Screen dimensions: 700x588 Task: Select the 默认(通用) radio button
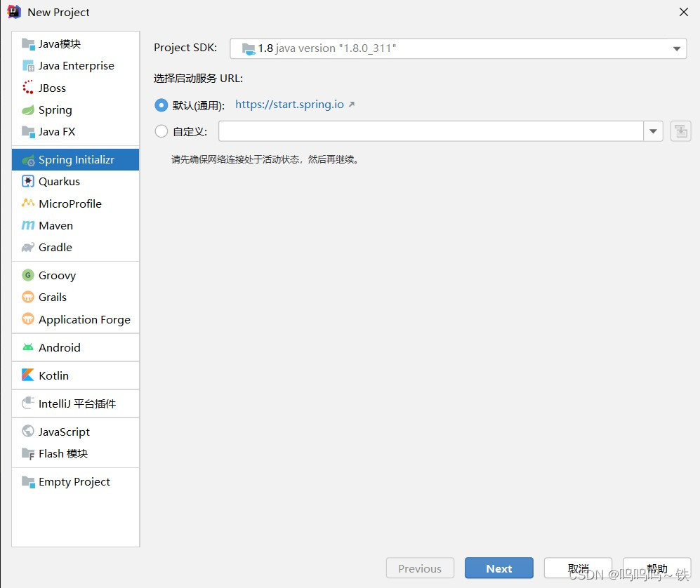[161, 105]
